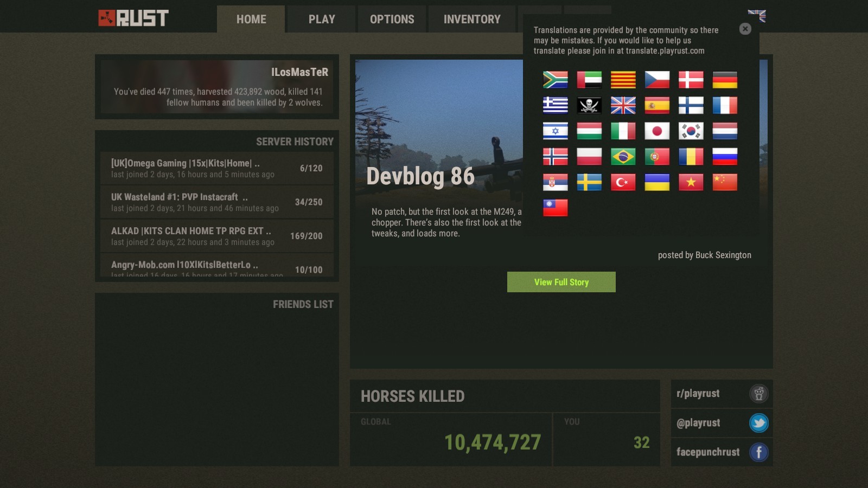Open the language selector flag in header
Screen dimensions: 868x488
tap(757, 16)
